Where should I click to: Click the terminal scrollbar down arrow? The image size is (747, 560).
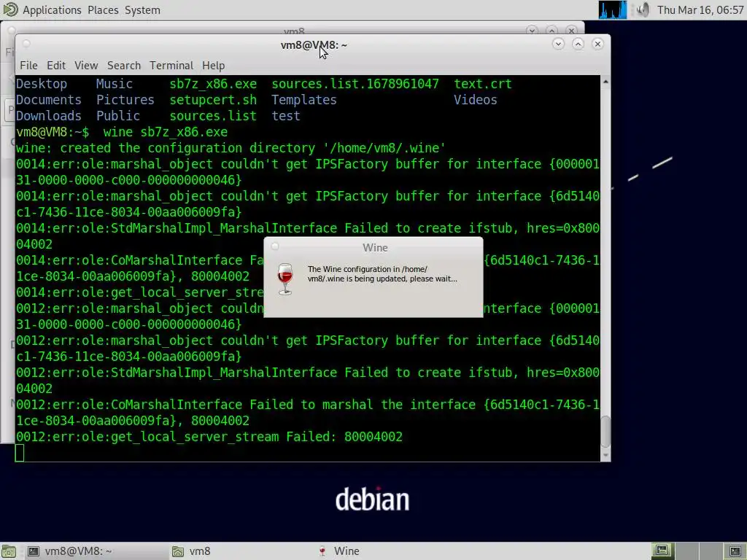(605, 455)
